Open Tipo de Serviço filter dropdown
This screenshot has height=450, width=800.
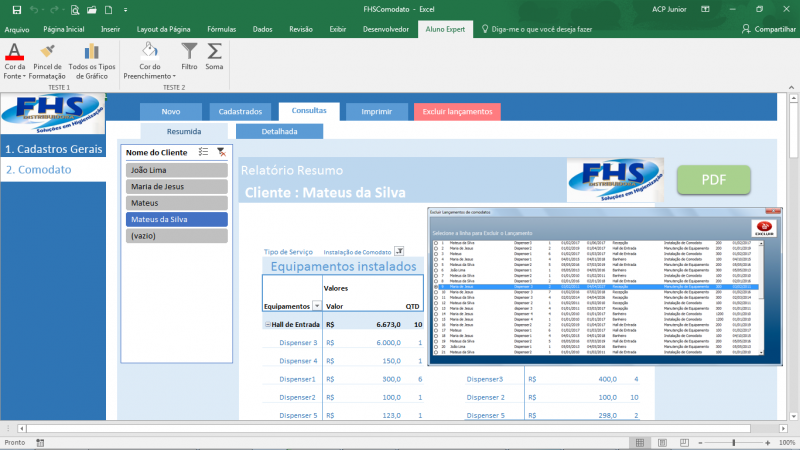[398, 252]
